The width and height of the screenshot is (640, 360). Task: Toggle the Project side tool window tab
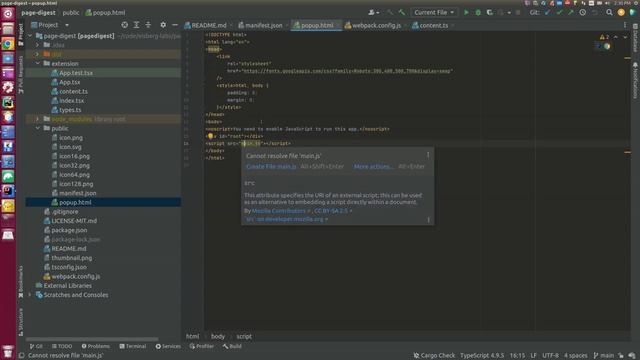point(21,35)
